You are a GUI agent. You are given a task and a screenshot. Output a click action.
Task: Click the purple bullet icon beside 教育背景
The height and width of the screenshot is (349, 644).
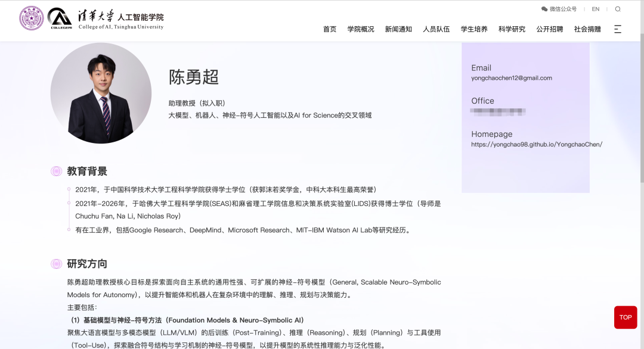click(56, 171)
